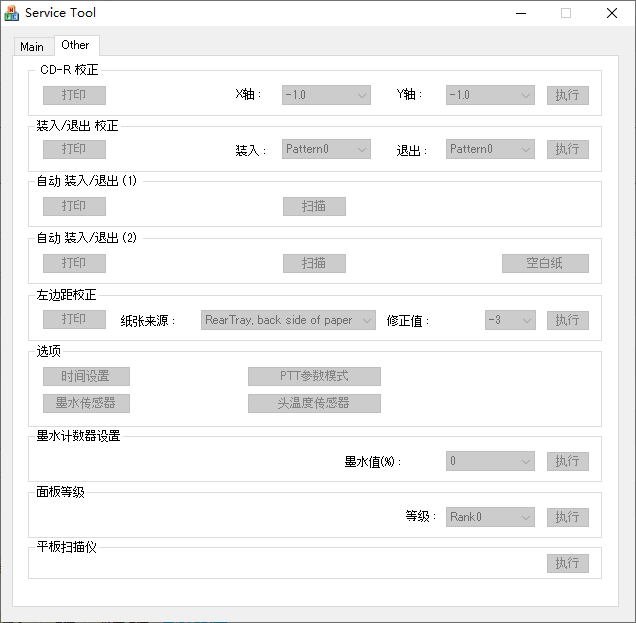Open the X轴 dropdown showing -1.0

click(x=326, y=95)
